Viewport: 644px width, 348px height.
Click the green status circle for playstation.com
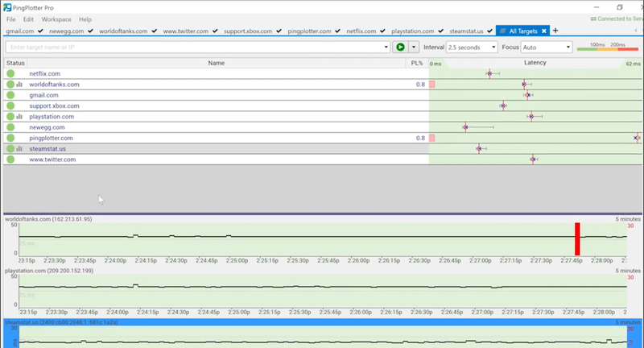click(x=10, y=117)
